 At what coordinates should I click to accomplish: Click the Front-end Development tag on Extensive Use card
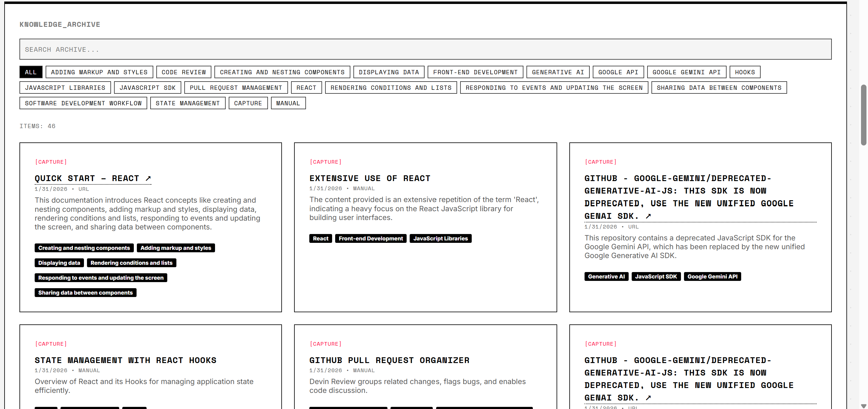click(371, 238)
